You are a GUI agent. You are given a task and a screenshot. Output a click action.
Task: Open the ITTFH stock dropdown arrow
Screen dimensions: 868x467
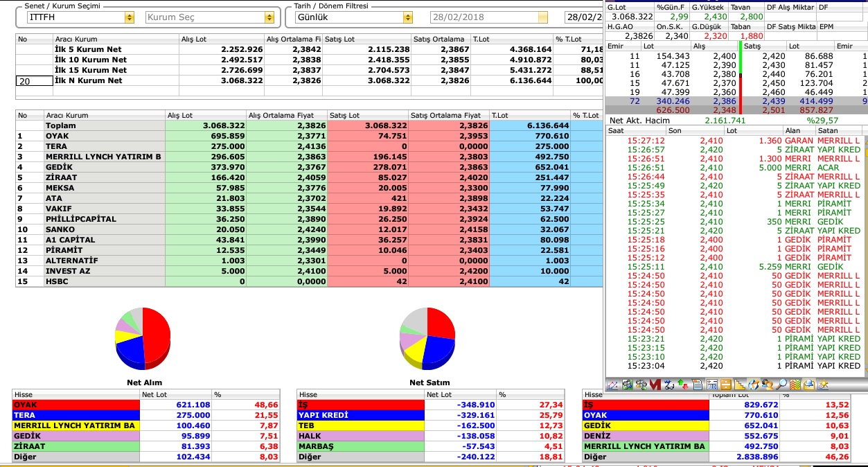[129, 17]
